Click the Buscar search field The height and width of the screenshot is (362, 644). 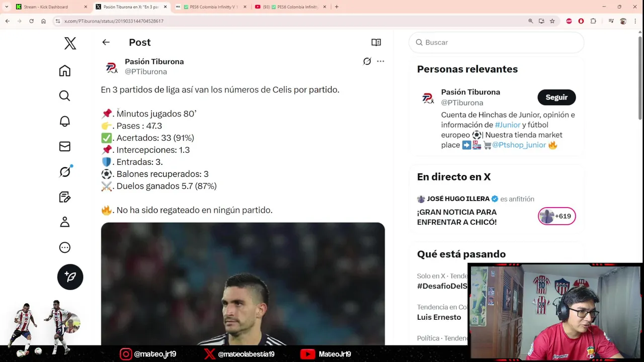496,42
